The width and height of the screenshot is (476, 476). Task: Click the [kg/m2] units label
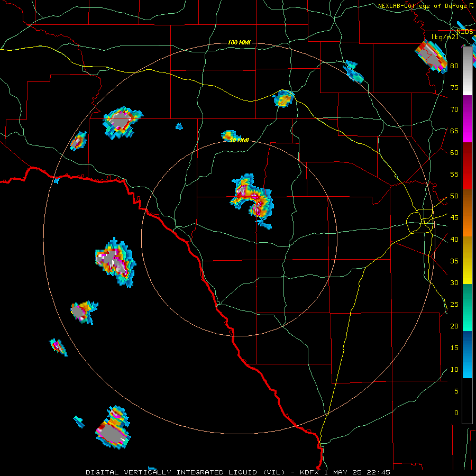[x=445, y=37]
